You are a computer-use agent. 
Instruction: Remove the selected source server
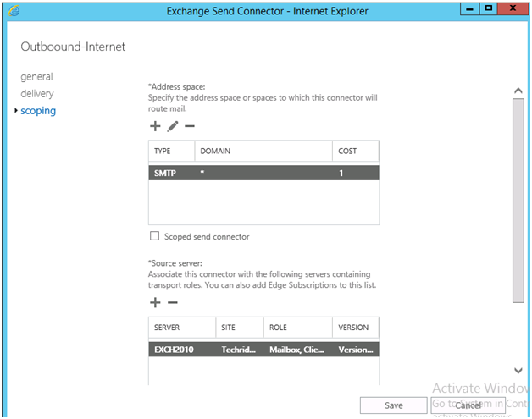point(173,302)
